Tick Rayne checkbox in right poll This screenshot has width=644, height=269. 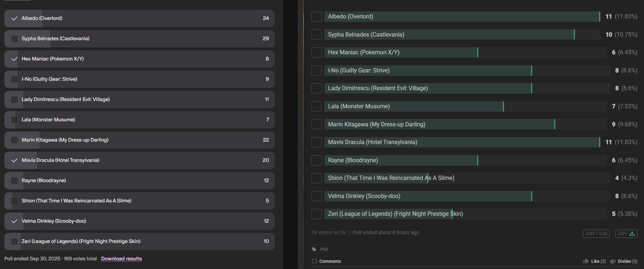click(x=317, y=160)
